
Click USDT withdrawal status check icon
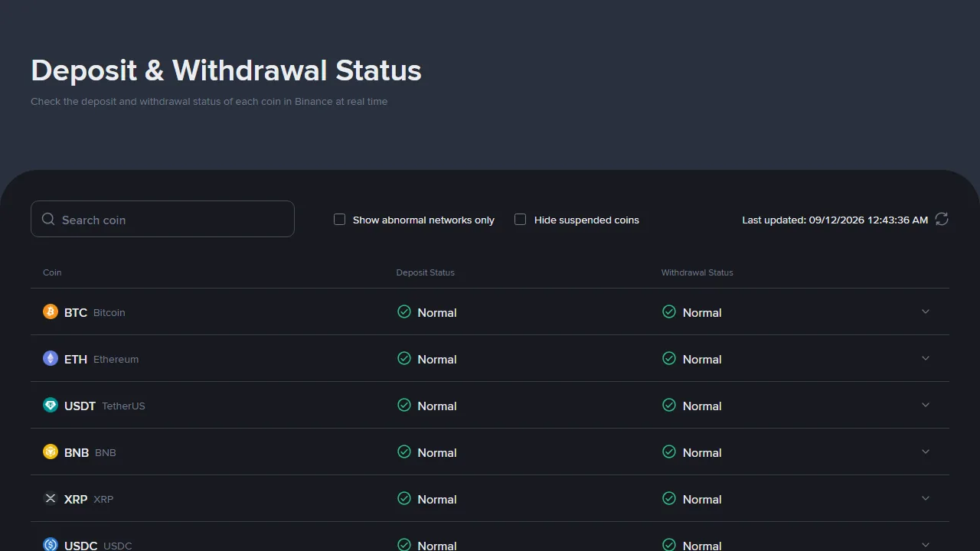pyautogui.click(x=669, y=405)
